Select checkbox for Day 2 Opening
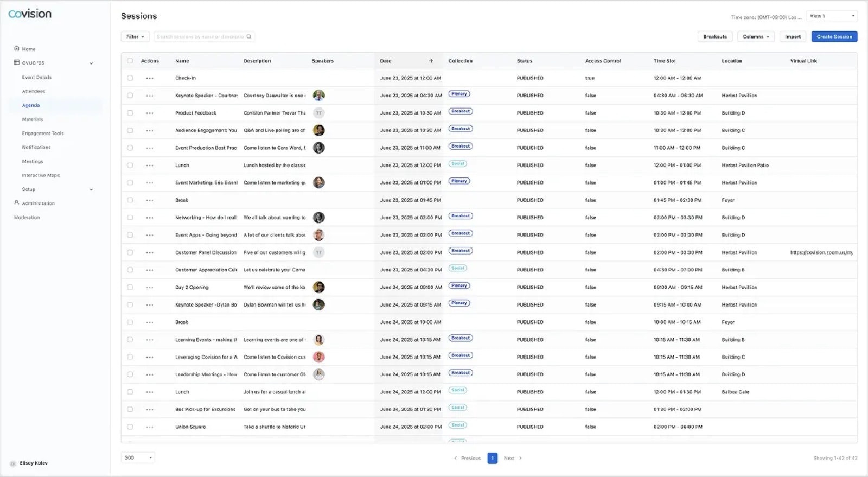The image size is (868, 477). coord(130,288)
